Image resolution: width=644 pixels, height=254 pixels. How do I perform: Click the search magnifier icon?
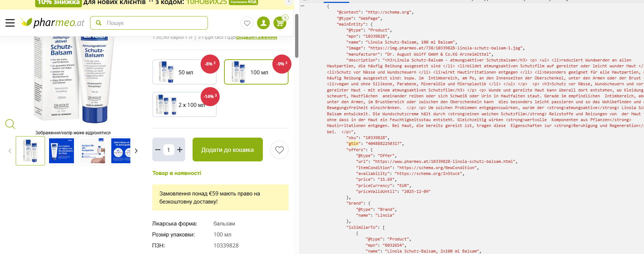tap(98, 23)
